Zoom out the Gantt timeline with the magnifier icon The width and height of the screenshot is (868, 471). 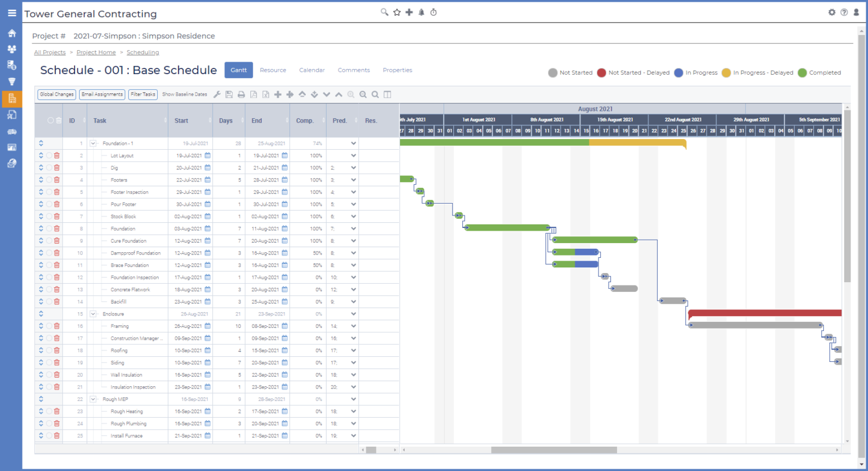[x=363, y=94]
